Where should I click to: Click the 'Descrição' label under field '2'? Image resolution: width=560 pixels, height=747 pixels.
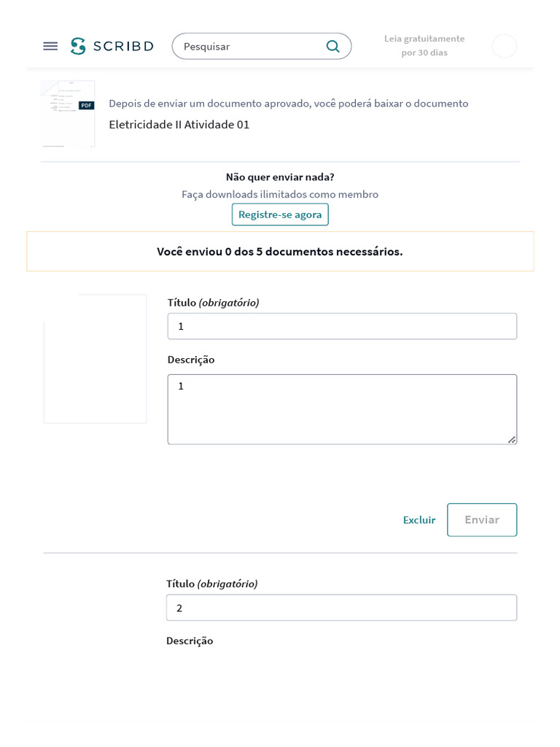tap(190, 640)
